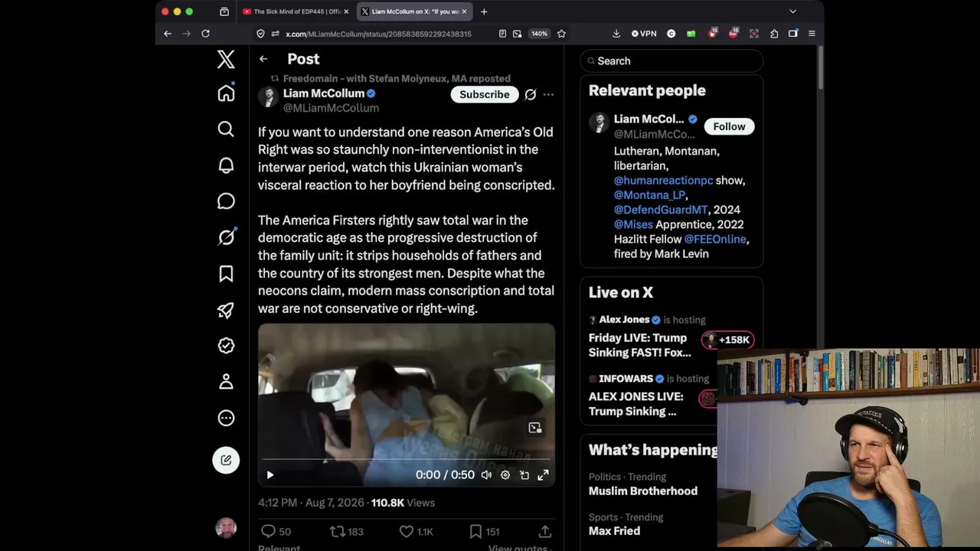Open the browser hamburger menu

(x=812, y=34)
